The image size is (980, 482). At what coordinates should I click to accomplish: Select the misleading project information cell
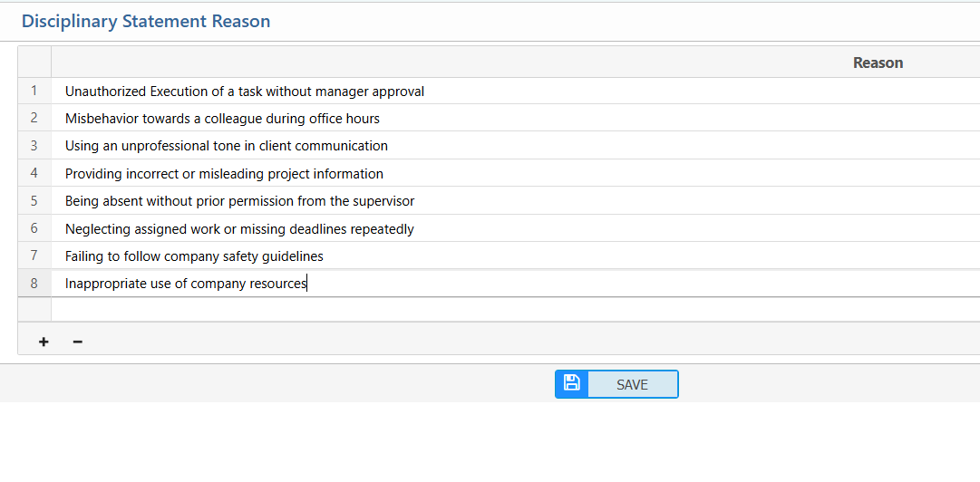pyautogui.click(x=224, y=174)
